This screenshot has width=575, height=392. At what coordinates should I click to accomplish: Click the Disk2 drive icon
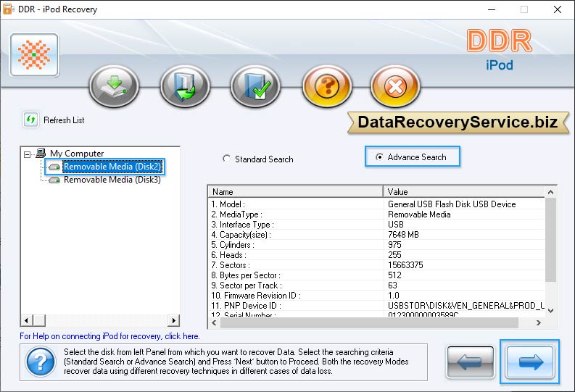[x=54, y=167]
